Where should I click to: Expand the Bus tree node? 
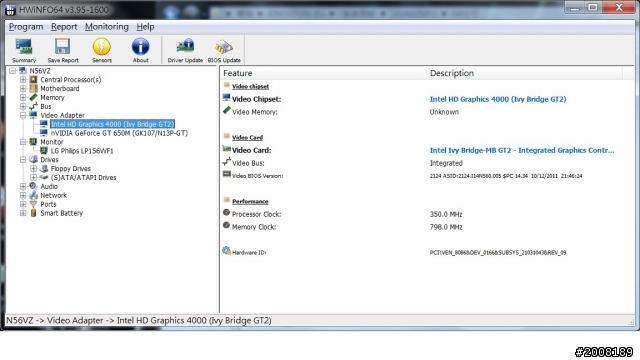tap(23, 107)
